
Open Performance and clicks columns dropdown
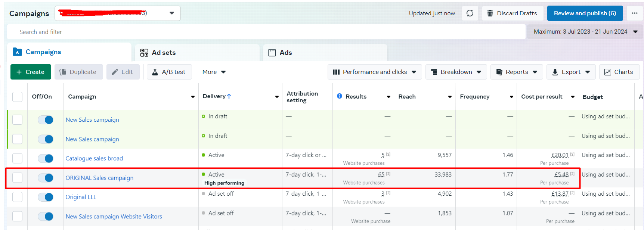374,72
